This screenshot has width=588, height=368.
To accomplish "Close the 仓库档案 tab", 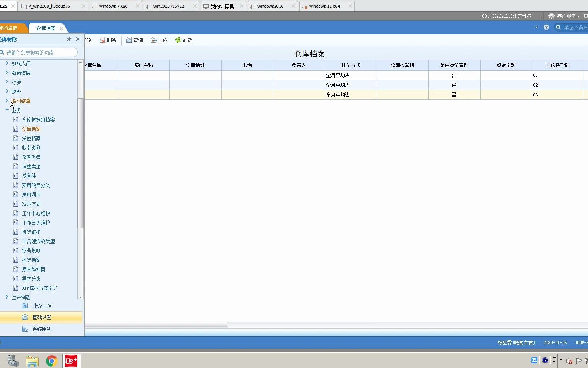I will tap(61, 28).
